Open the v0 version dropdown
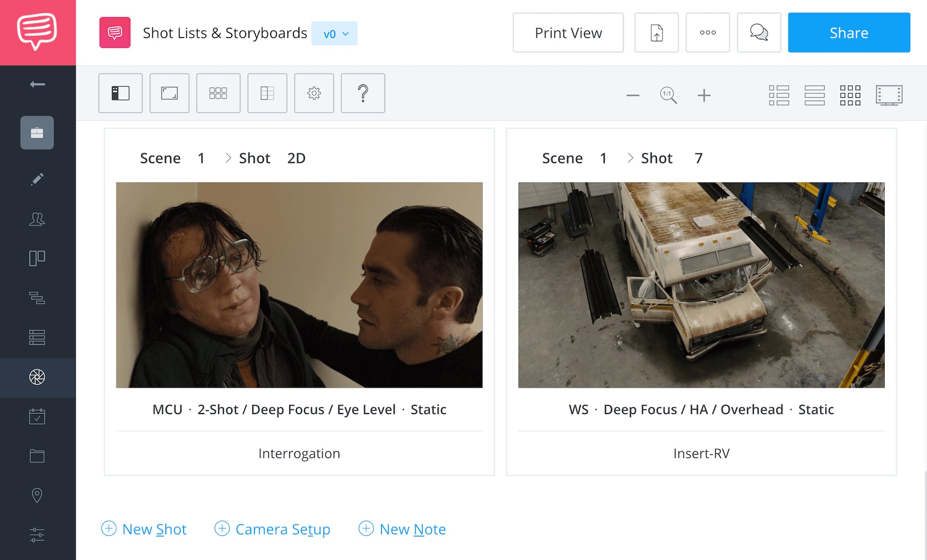The width and height of the screenshot is (927, 560). point(334,33)
